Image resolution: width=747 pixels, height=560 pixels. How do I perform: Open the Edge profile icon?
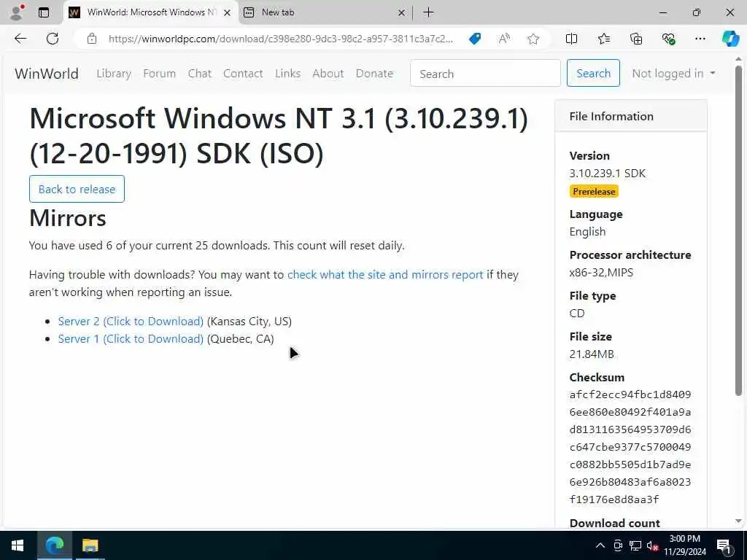click(x=18, y=12)
